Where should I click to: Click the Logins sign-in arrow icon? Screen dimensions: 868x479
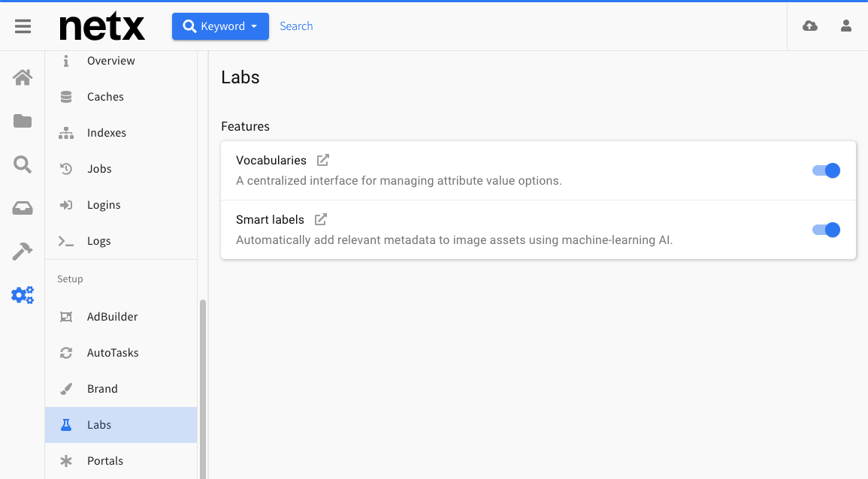click(x=66, y=205)
